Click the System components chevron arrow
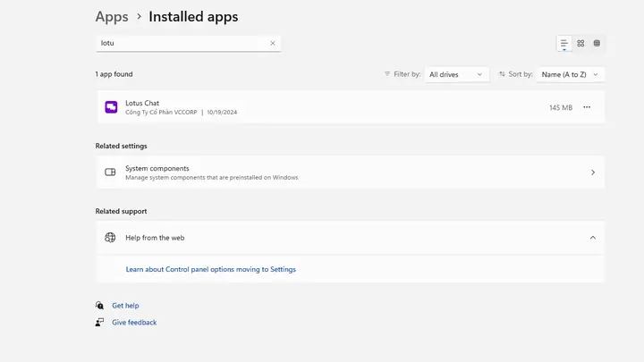The width and height of the screenshot is (644, 362). (593, 173)
